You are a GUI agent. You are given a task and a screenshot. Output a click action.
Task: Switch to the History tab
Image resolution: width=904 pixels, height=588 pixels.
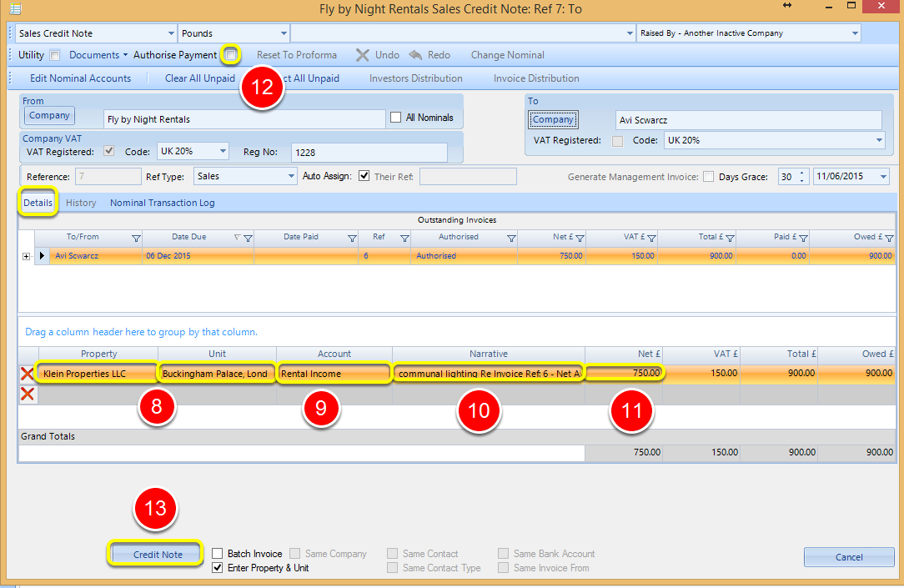pos(81,203)
